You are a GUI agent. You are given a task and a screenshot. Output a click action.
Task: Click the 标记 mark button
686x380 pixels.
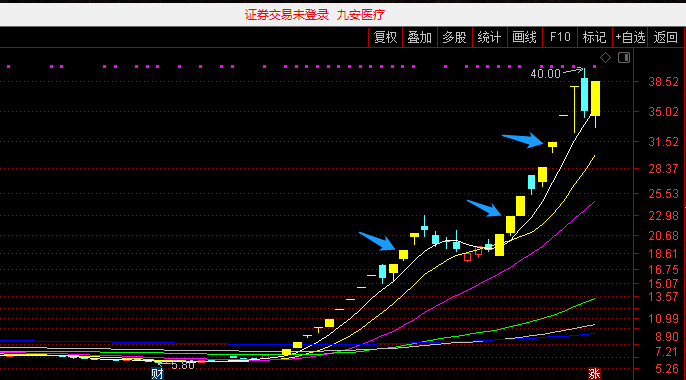point(595,38)
